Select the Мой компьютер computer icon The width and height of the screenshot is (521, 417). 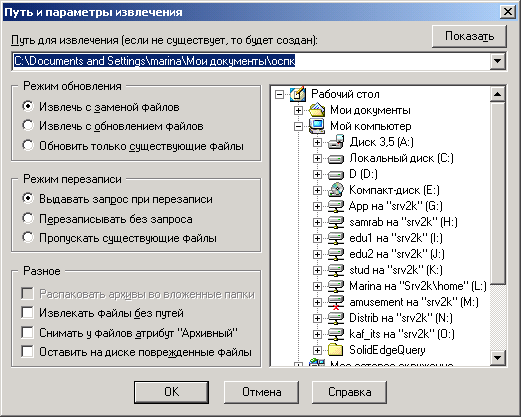(317, 126)
